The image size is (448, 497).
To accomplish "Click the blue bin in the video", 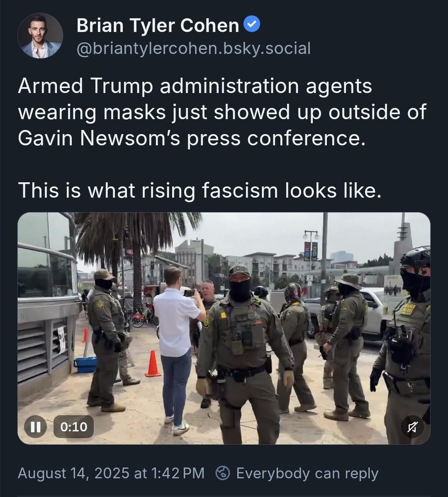I will coord(86,364).
